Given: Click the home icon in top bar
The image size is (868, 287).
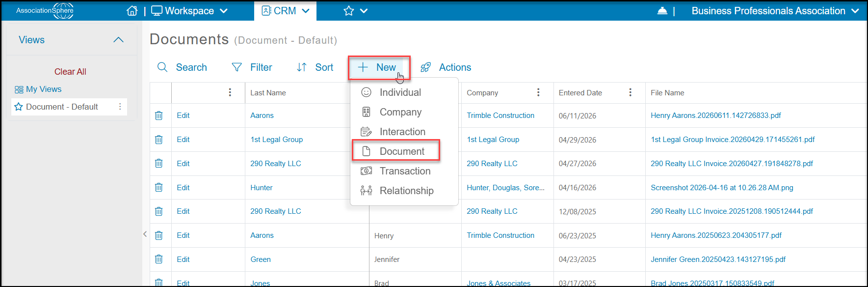Looking at the screenshot, I should pos(132,11).
